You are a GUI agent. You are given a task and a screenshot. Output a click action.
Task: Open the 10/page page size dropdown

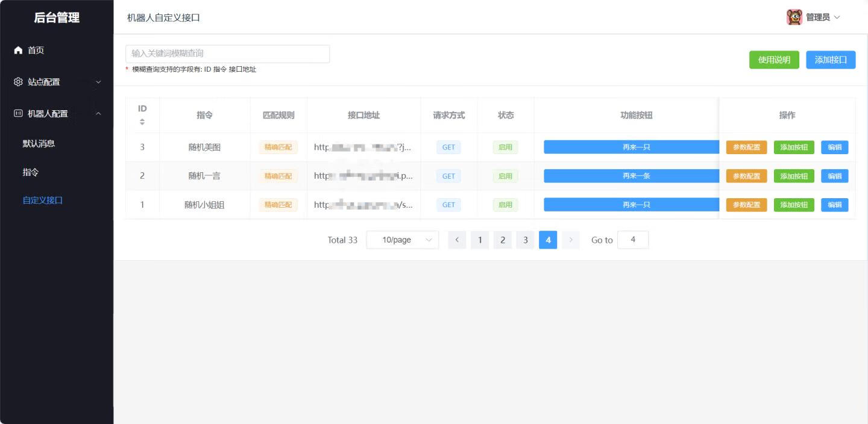(x=402, y=240)
